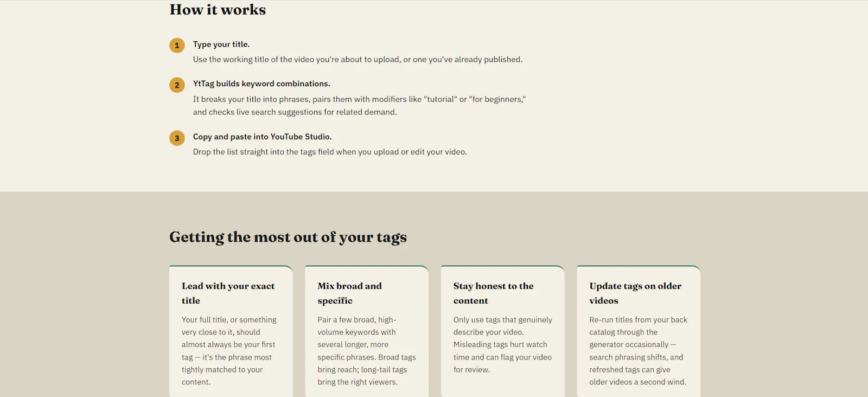Click 'and checks live search suggestions' line

click(295, 112)
